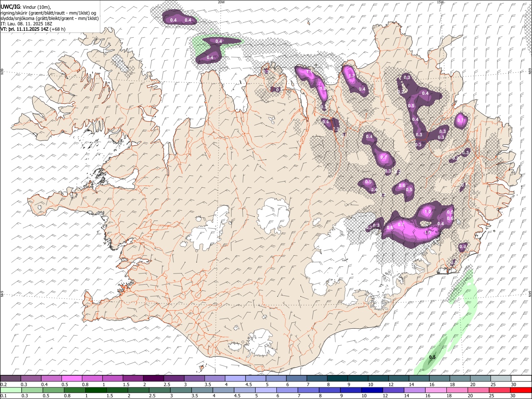
Task: Click the 0.2 snow legend swatch, top row
Action: coord(10,378)
